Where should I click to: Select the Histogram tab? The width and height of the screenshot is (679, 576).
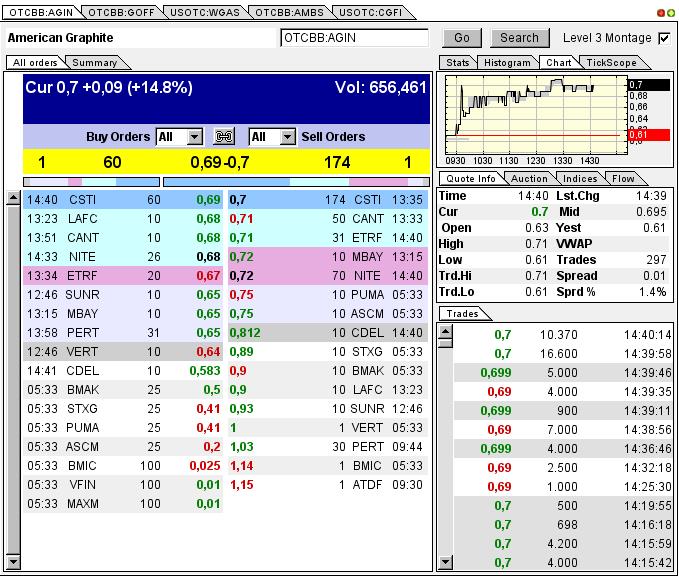tap(506, 63)
